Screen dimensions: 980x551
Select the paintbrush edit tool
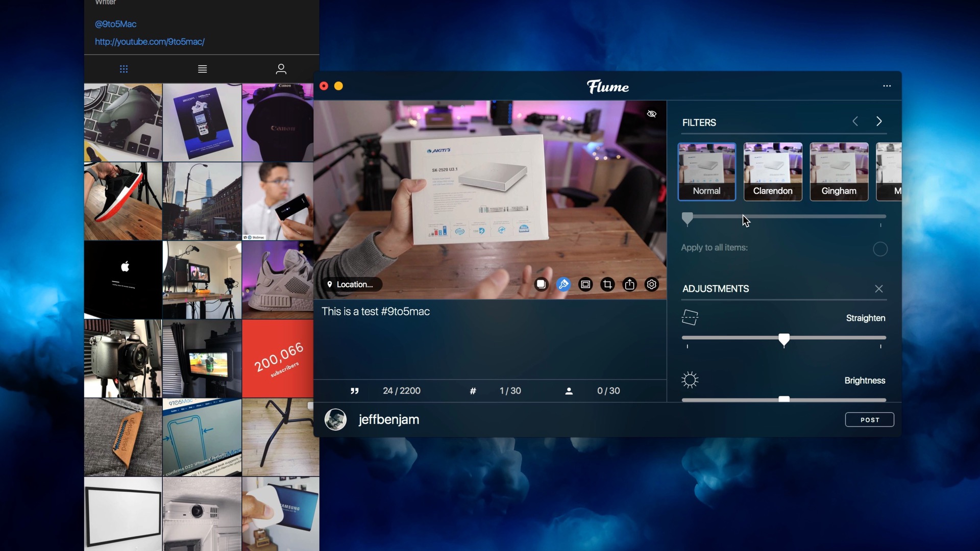pyautogui.click(x=563, y=284)
